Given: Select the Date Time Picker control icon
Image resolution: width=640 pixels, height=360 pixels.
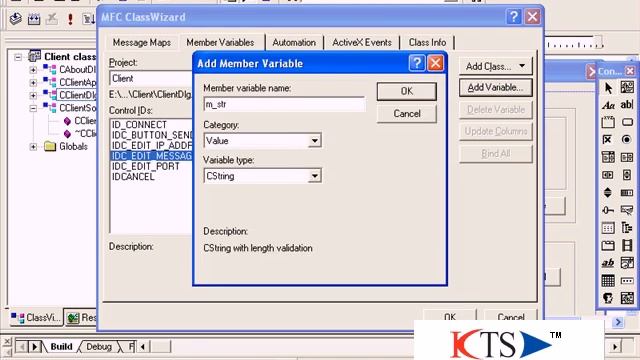Looking at the screenshot, I should (x=627, y=263).
